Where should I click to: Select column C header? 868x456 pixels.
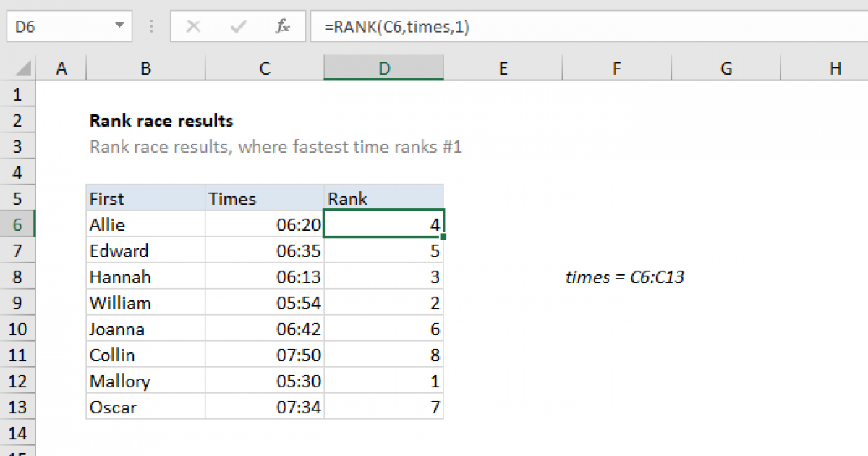[x=265, y=69]
